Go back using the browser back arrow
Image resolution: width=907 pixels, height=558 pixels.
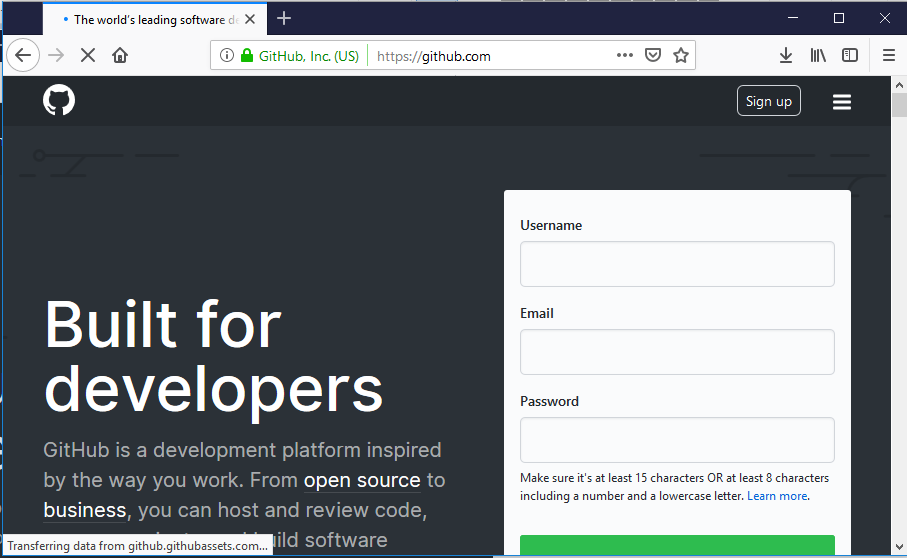[23, 56]
